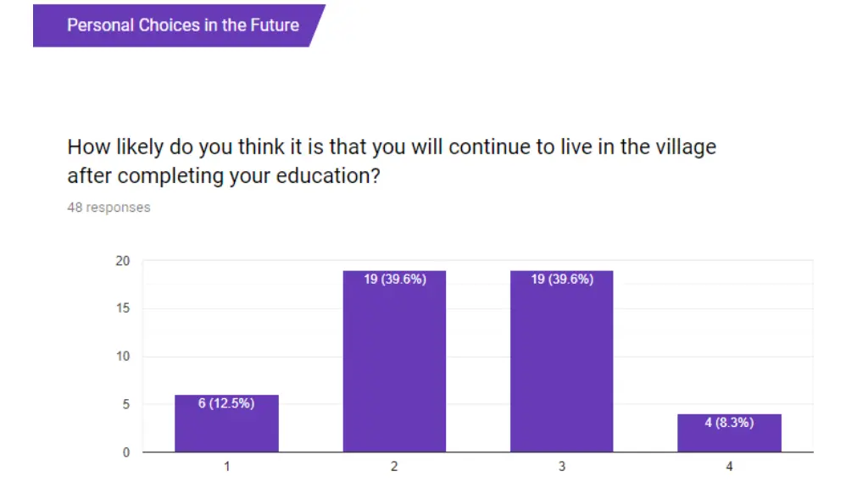The width and height of the screenshot is (868, 488).
Task: Click the y-axis value 15
Action: (123, 308)
